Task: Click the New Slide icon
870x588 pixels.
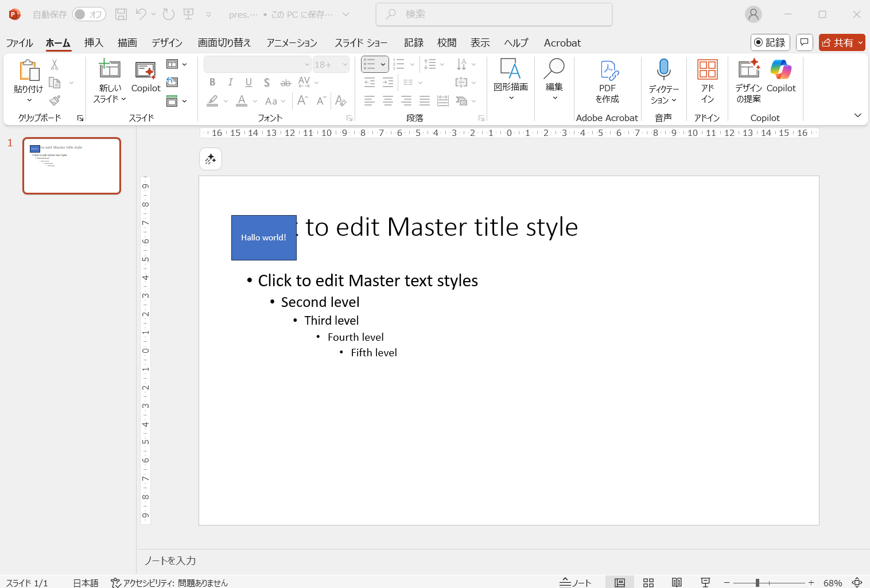Action: point(109,69)
